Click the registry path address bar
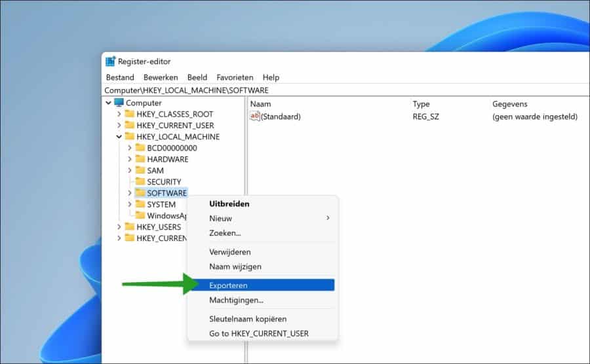 [x=345, y=90]
